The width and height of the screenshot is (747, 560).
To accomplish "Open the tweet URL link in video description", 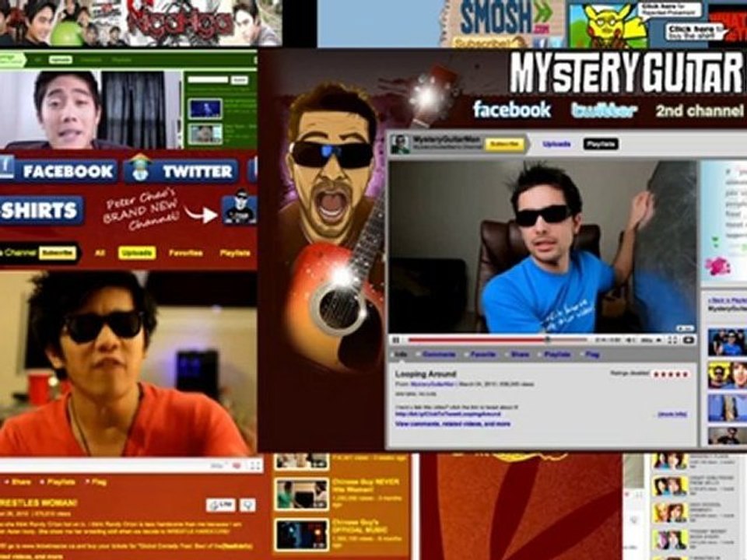I will (448, 415).
